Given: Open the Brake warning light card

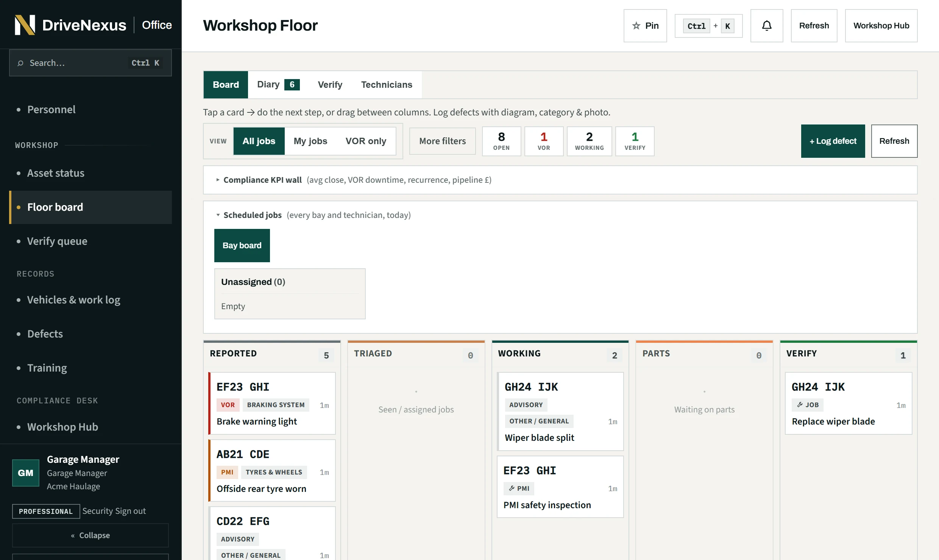Looking at the screenshot, I should [272, 403].
